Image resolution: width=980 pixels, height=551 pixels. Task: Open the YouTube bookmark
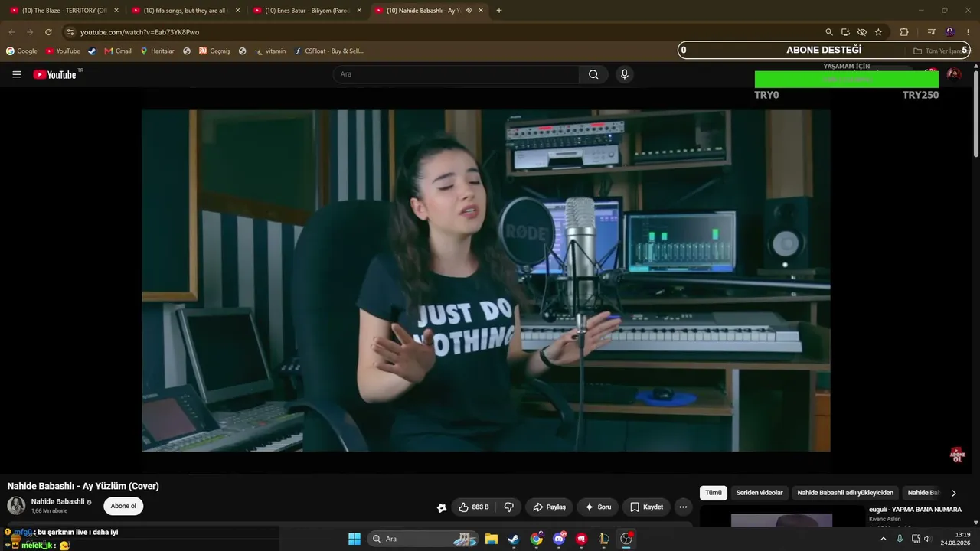coord(63,51)
